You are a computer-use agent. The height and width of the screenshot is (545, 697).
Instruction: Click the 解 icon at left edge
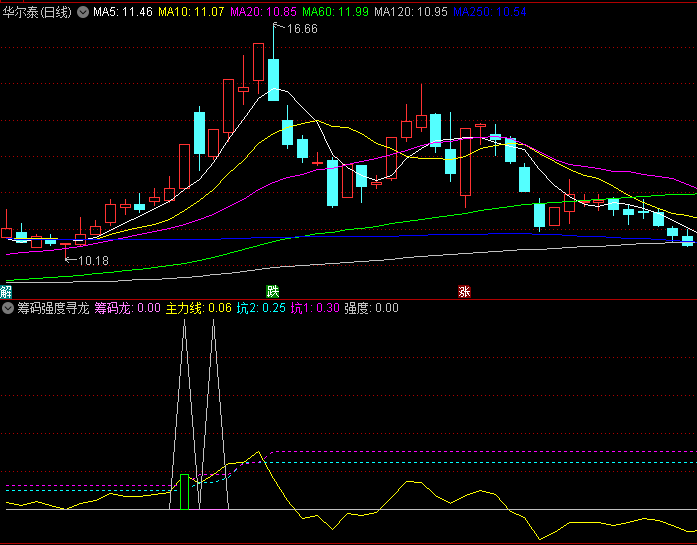[6, 292]
